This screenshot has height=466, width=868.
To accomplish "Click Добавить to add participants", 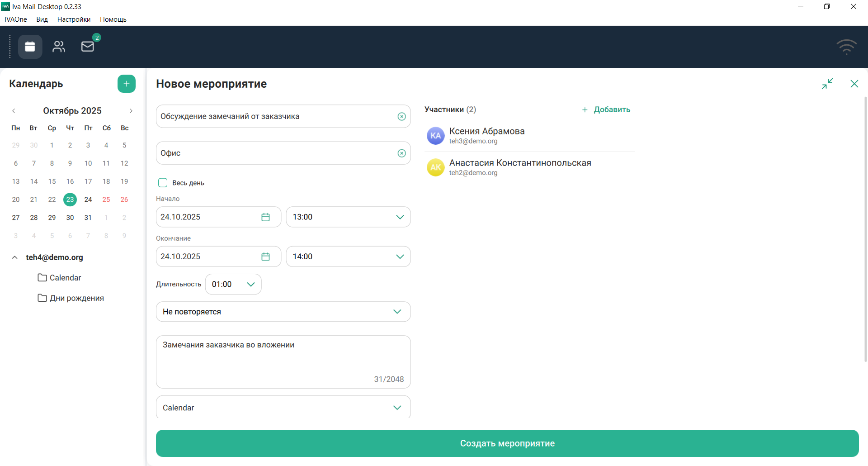I will 606,109.
